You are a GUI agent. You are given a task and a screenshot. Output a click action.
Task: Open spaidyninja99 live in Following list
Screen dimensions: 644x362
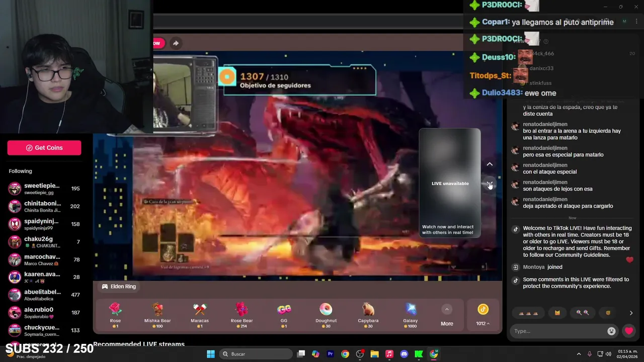[44, 224]
